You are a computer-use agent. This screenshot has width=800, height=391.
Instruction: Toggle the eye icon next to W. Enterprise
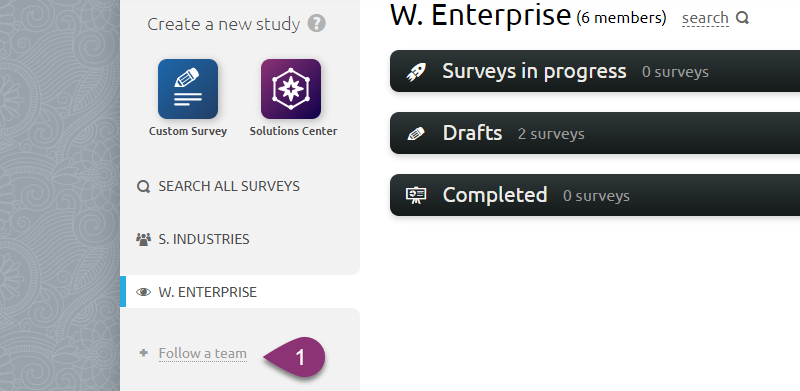tap(143, 292)
